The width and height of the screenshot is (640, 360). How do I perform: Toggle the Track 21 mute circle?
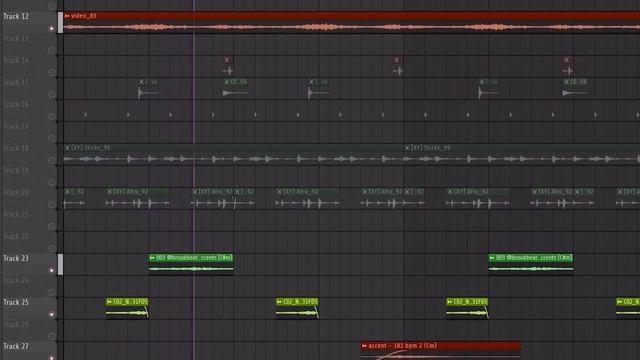[x=51, y=226]
